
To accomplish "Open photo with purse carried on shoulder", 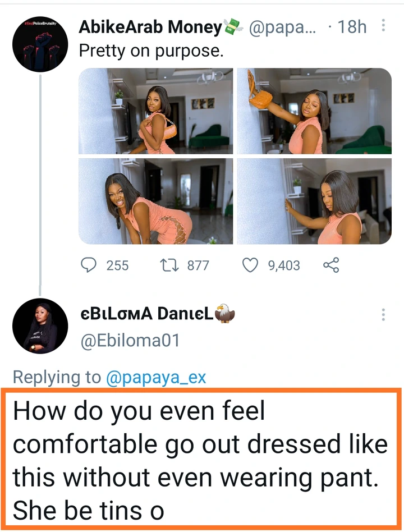I will click(156, 111).
